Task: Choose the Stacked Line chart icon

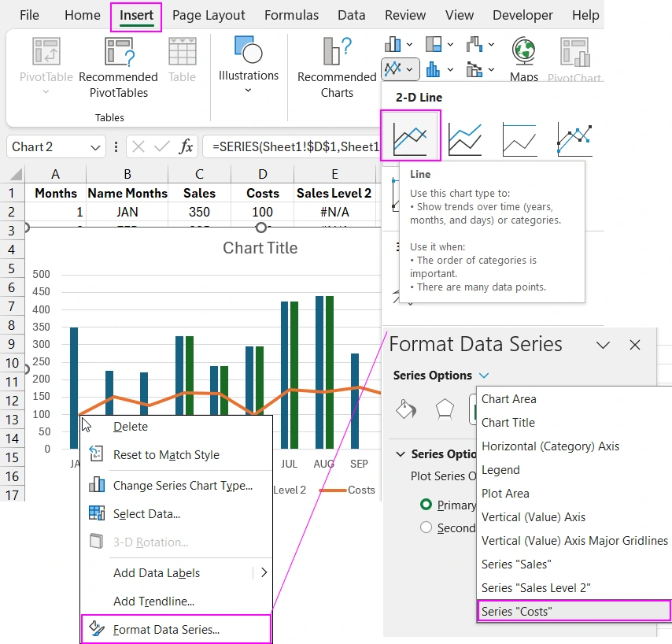Action: click(x=465, y=138)
